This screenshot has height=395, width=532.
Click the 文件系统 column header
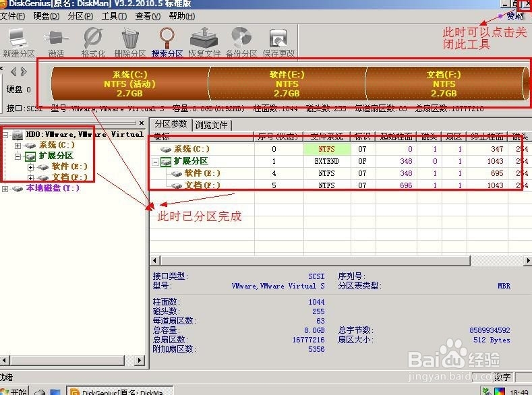pyautogui.click(x=327, y=137)
